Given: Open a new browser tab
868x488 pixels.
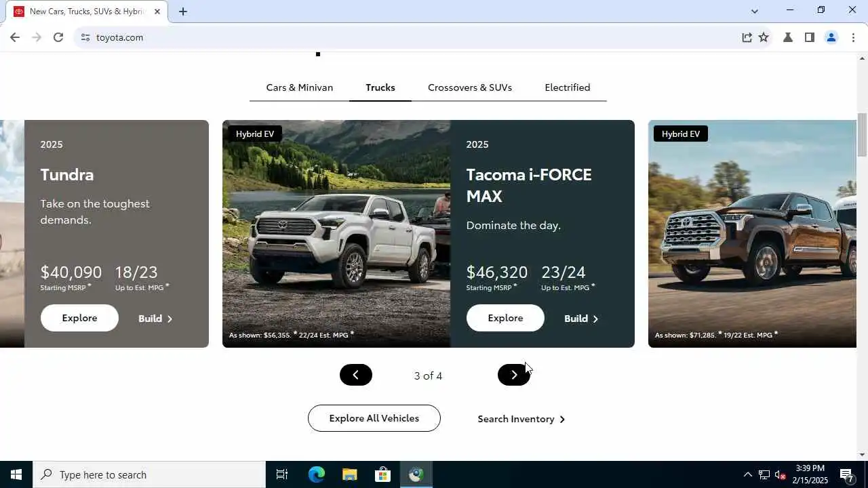Looking at the screenshot, I should 183,12.
